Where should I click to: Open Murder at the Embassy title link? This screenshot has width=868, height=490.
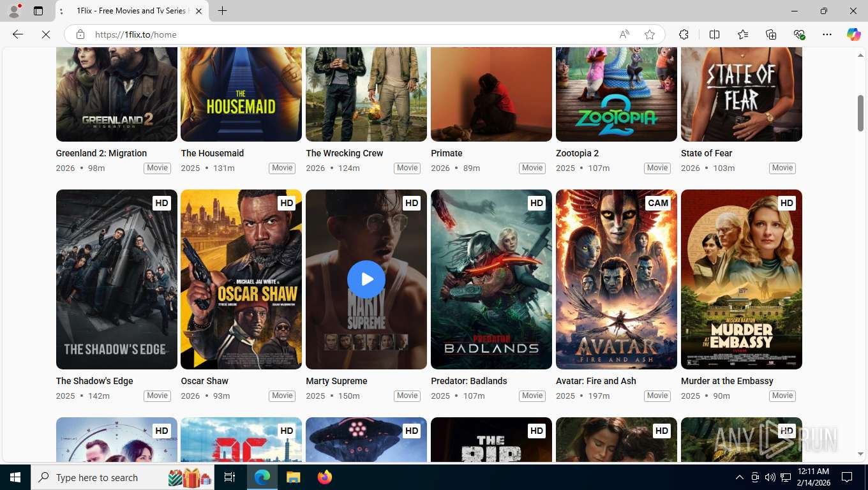pyautogui.click(x=727, y=381)
